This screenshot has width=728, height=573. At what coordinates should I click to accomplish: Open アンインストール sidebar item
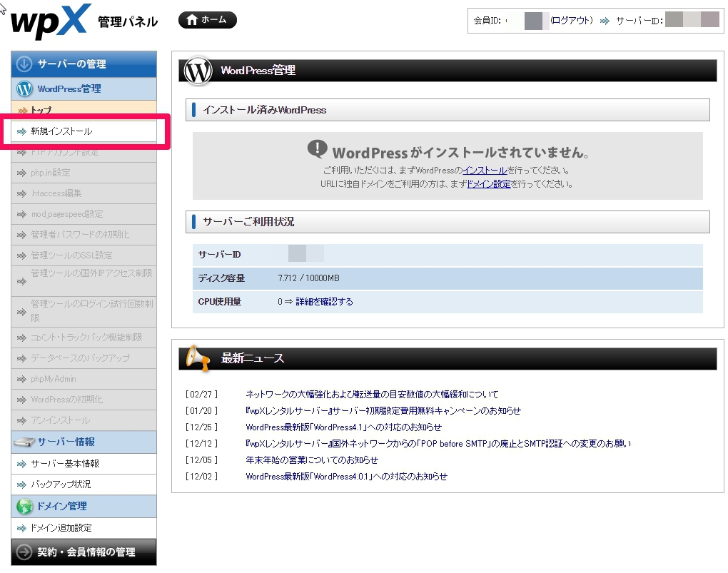(84, 420)
